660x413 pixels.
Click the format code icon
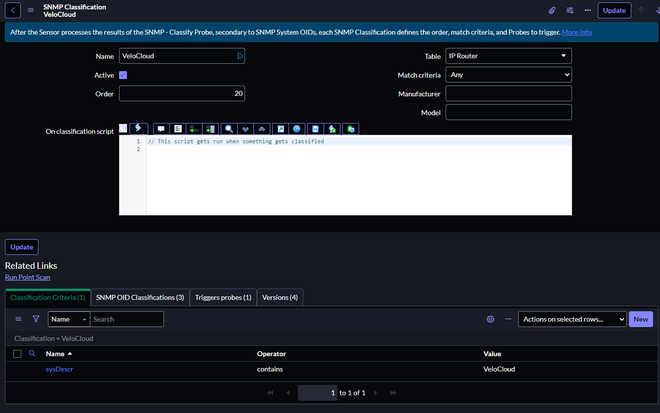click(178, 129)
